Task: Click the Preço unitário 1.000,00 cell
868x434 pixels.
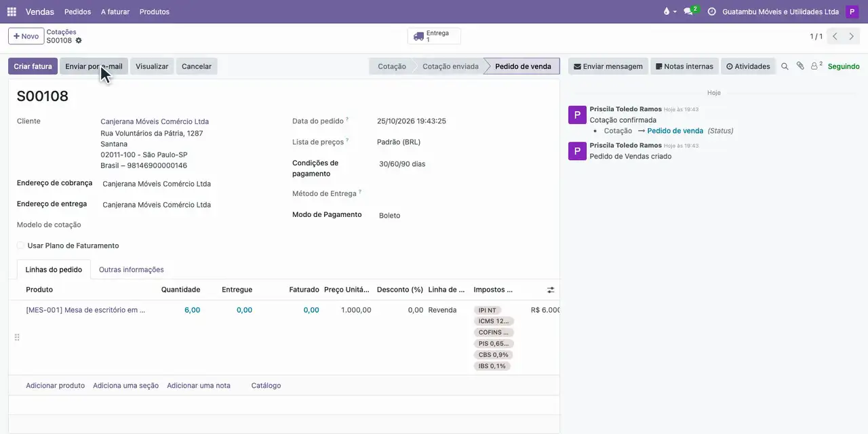Action: click(x=356, y=310)
